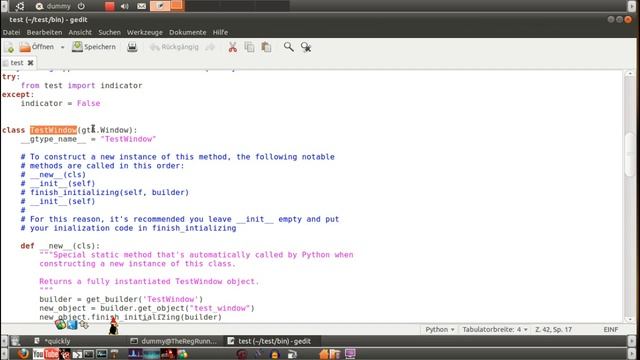Image resolution: width=640 pixels, height=360 pixels.
Task: Create a new document with the toolbar icon
Action: tap(9, 47)
